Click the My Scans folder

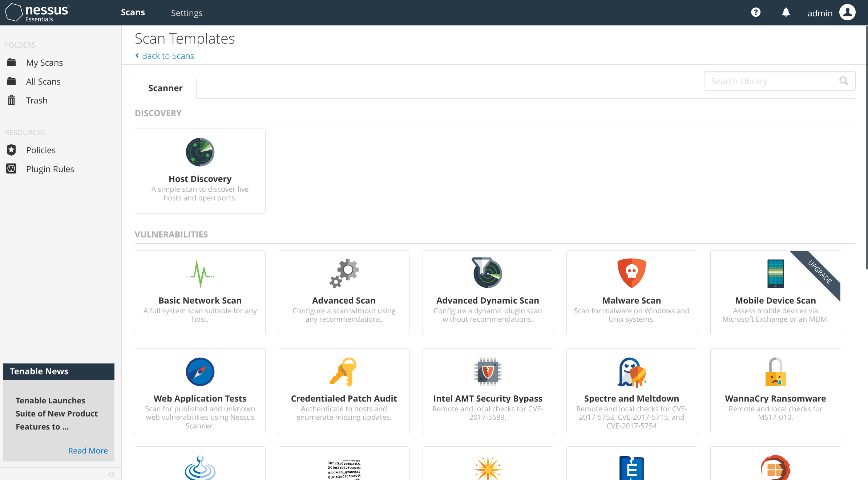coord(44,62)
